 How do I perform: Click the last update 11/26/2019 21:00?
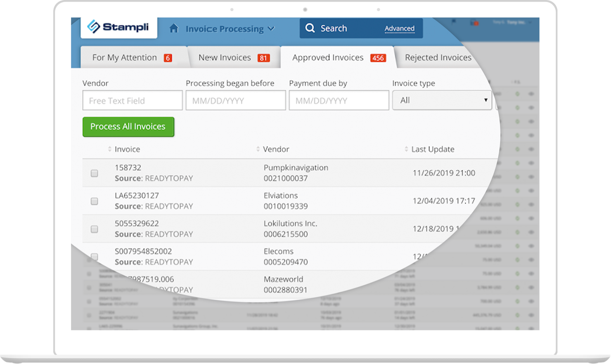444,173
